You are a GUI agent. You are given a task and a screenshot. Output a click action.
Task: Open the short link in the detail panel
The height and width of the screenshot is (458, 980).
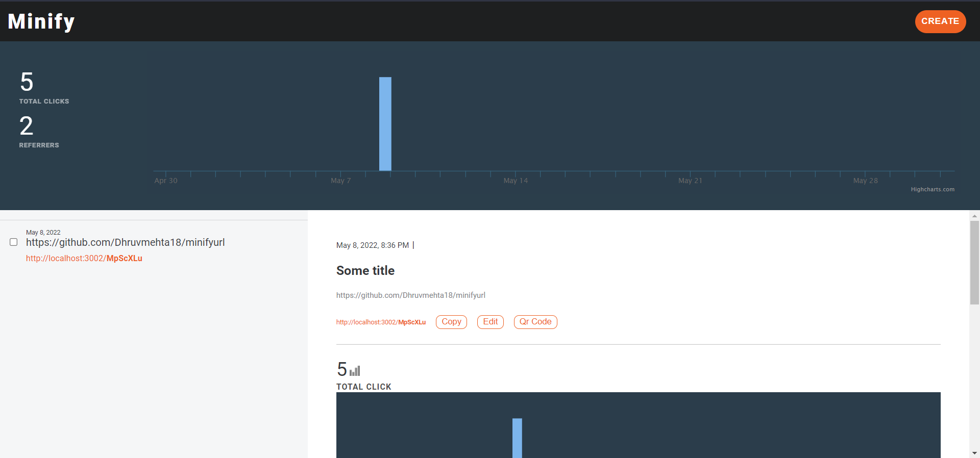point(381,322)
